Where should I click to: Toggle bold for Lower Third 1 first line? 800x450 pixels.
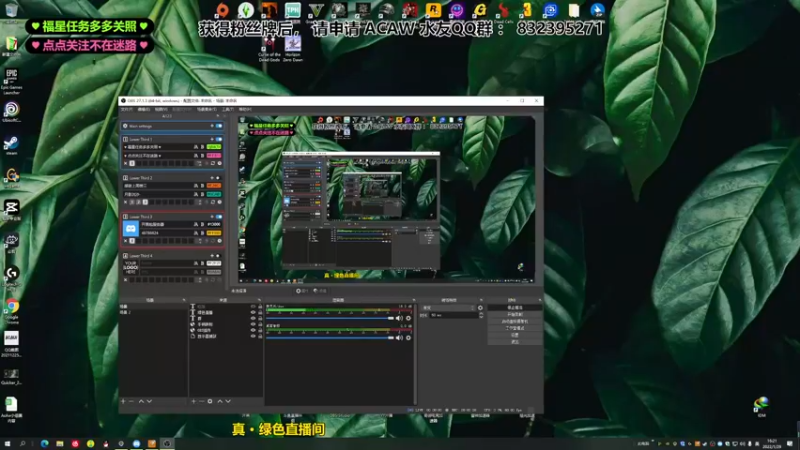click(x=202, y=147)
